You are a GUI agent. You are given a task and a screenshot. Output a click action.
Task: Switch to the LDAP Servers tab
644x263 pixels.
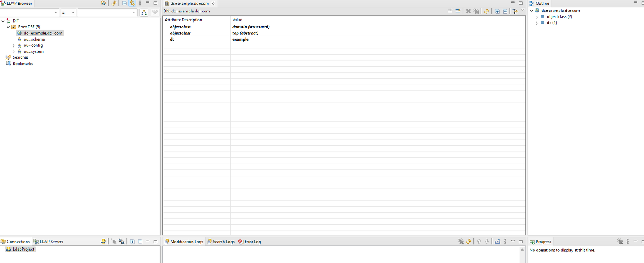(48, 242)
